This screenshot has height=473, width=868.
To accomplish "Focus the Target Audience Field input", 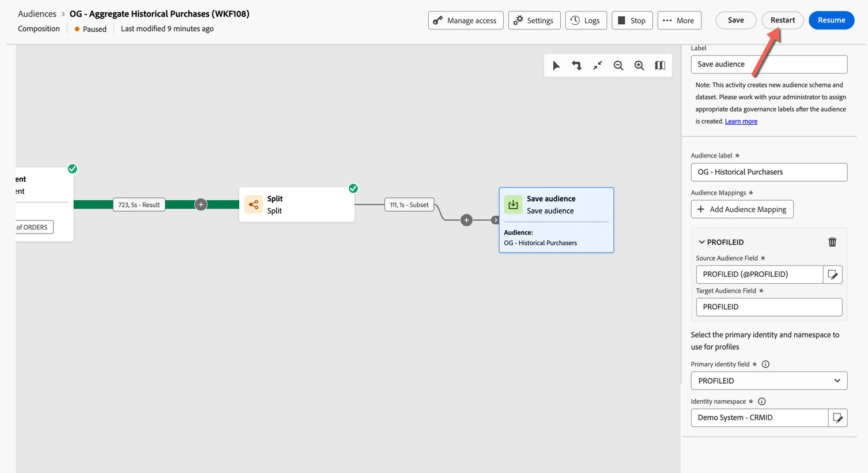I will [769, 307].
